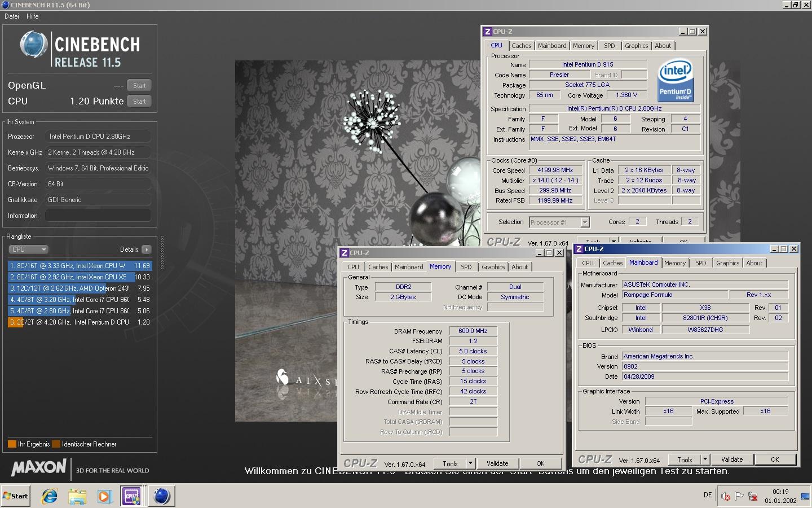The image size is (812, 508).
Task: Select the 8C/16T 3.33 GHz Xeon ranking row
Action: coord(80,266)
